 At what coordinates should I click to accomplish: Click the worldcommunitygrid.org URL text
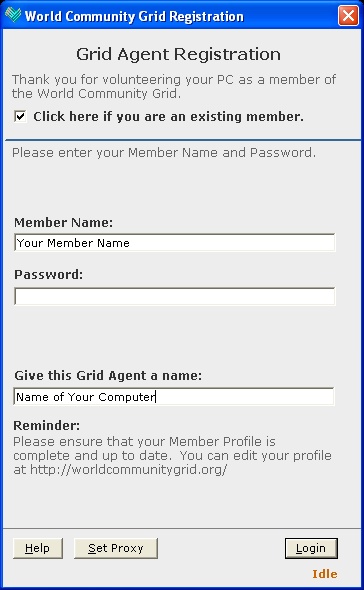128,470
